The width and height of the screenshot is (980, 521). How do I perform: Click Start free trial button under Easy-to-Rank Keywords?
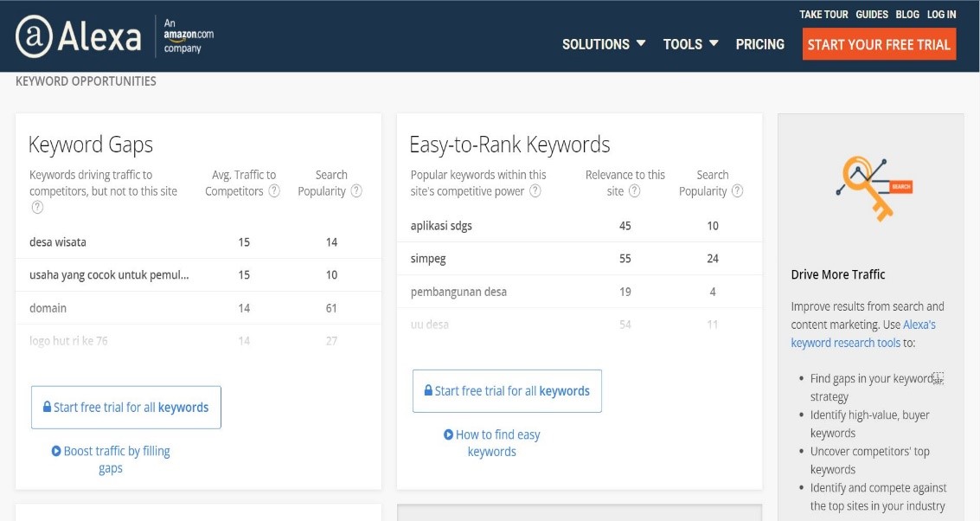[507, 391]
